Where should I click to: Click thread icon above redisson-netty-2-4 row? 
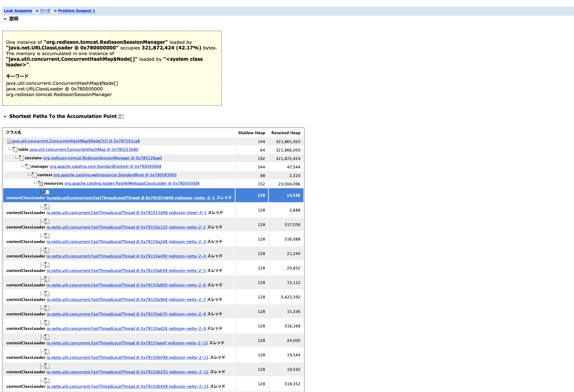[47, 250]
